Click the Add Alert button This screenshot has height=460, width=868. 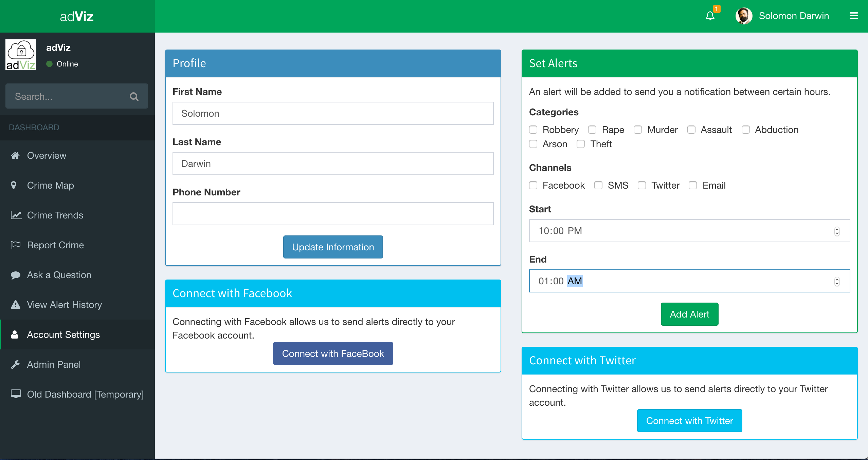(x=689, y=314)
